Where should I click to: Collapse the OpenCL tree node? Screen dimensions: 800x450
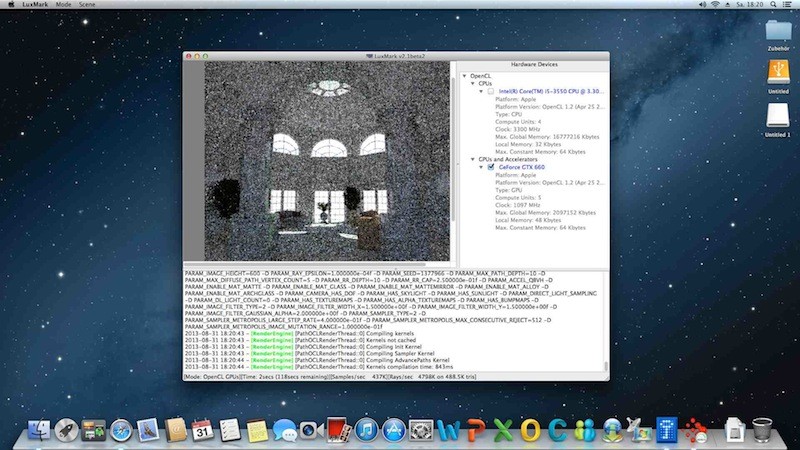pyautogui.click(x=463, y=75)
